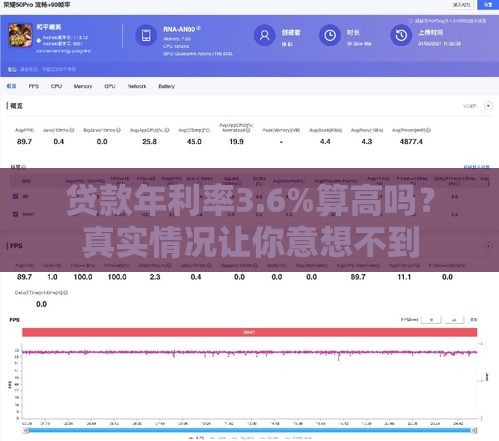Click the left handle of timeline range slider
This screenshot has width=499, height=441.
[x=26, y=430]
